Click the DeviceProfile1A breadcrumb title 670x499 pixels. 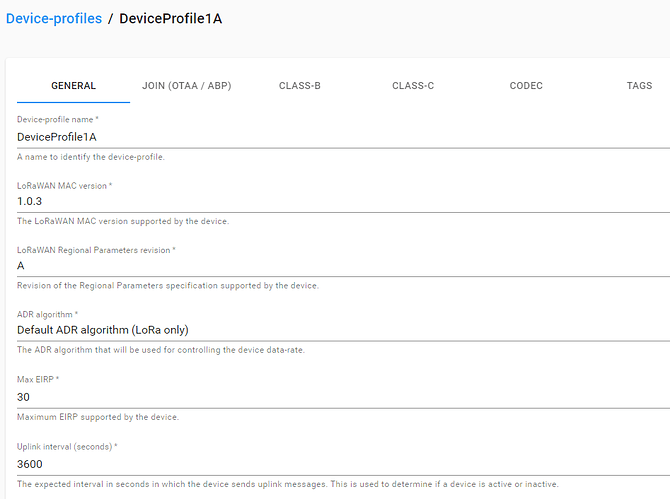click(x=170, y=19)
